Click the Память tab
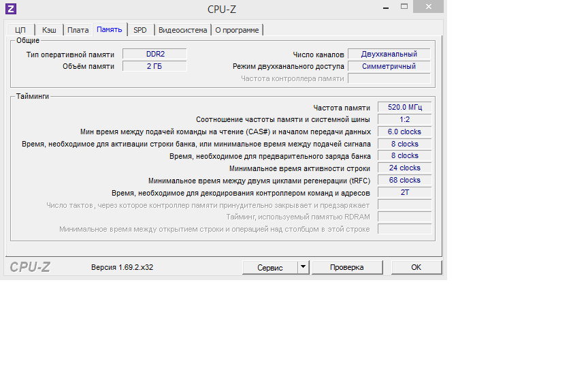 coord(110,29)
